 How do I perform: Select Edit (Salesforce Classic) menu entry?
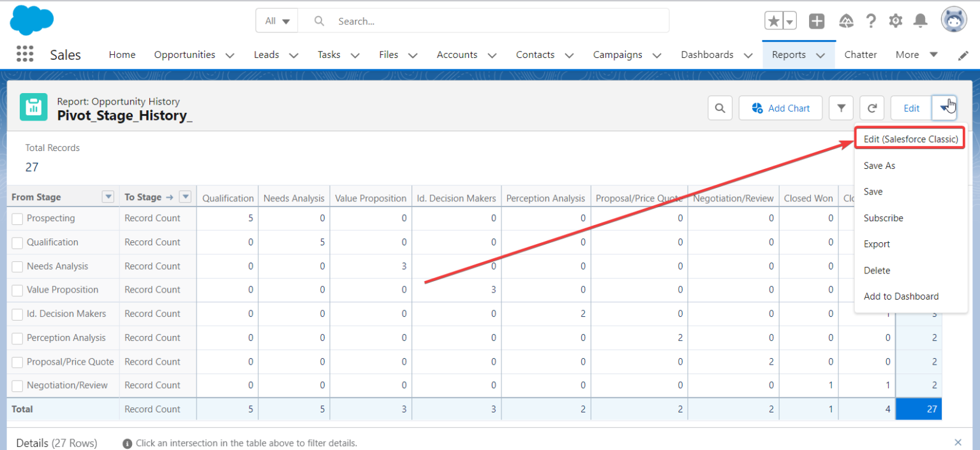tap(909, 138)
